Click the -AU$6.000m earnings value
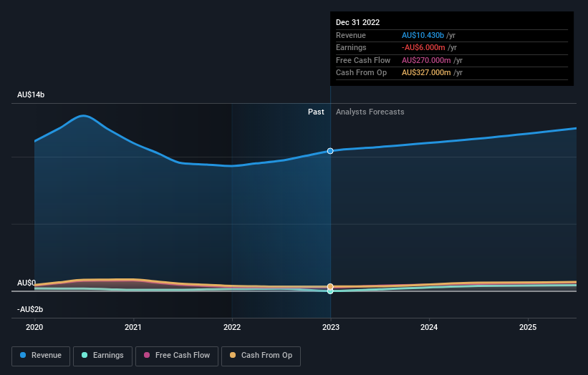 pos(423,47)
